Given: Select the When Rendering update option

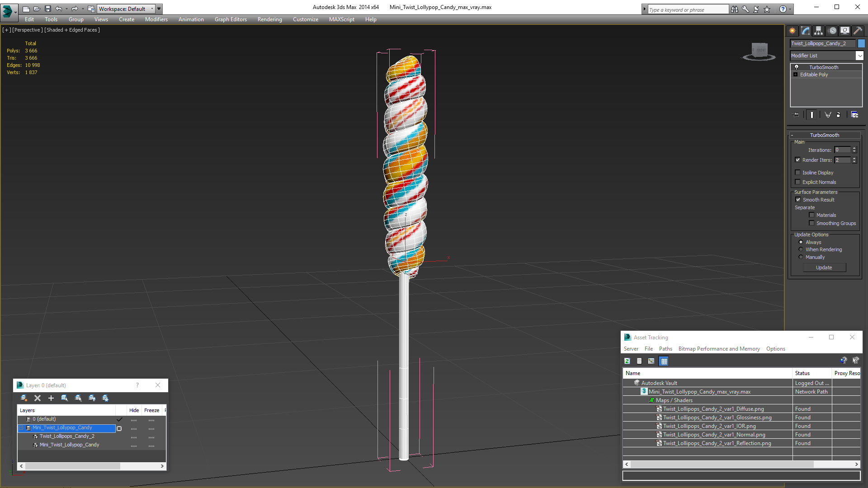Looking at the screenshot, I should 801,249.
